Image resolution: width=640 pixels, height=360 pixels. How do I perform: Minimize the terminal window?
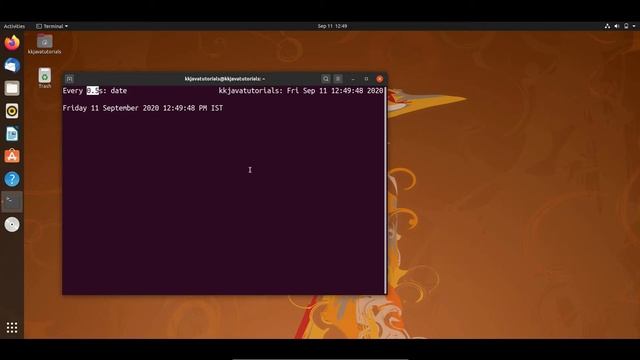pyautogui.click(x=353, y=79)
